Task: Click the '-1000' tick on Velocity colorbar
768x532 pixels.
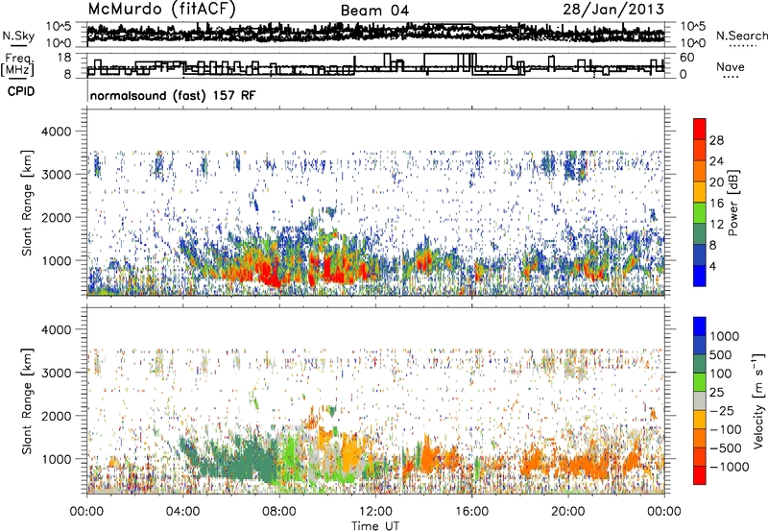Action: click(729, 467)
